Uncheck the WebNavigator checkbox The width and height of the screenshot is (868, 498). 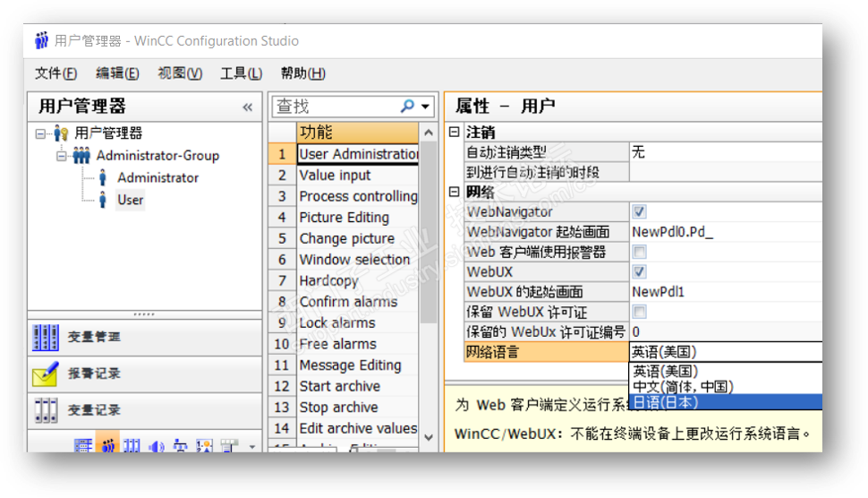(640, 211)
